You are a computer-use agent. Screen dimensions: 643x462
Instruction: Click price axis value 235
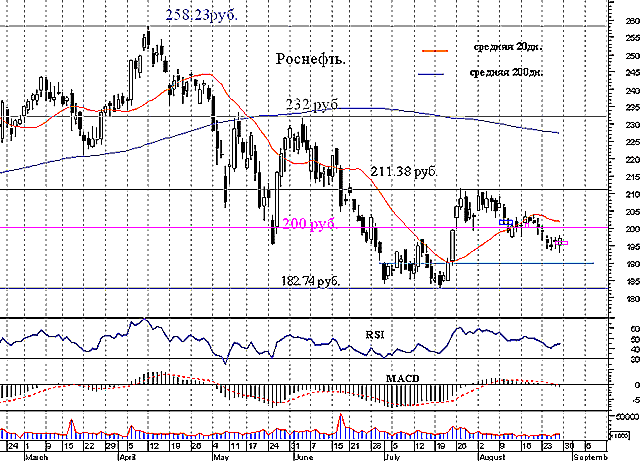tap(633, 107)
